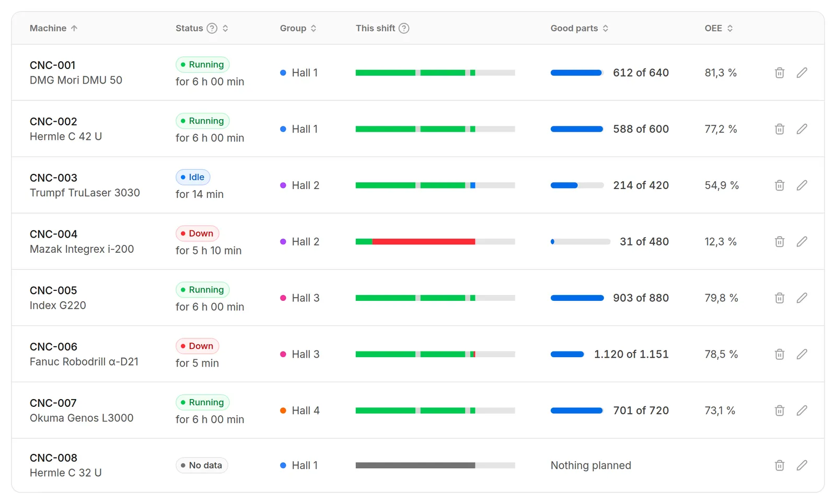Click the Down badge of CNC-004
The width and height of the screenshot is (836, 504).
pyautogui.click(x=198, y=233)
